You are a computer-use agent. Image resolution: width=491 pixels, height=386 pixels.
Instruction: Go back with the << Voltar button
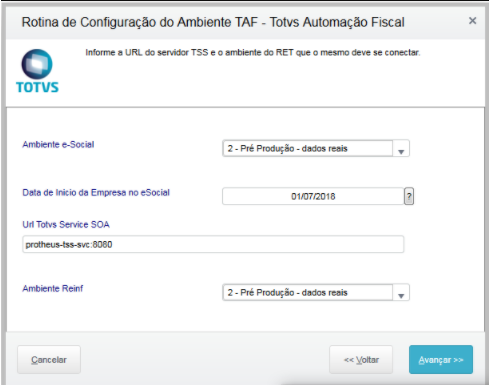click(361, 359)
